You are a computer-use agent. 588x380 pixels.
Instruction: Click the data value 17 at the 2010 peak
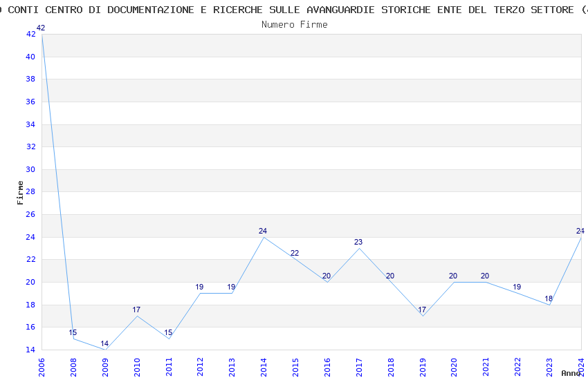(x=136, y=310)
